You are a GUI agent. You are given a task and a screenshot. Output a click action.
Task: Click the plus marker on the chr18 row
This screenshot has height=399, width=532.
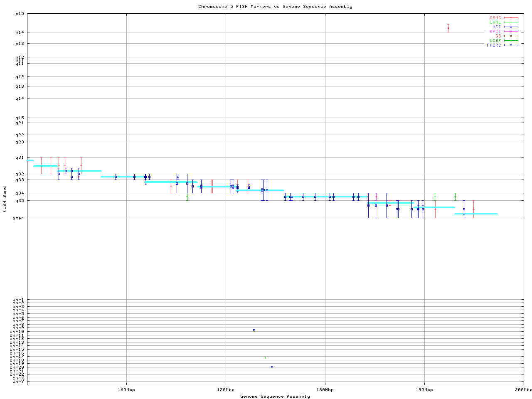click(266, 358)
